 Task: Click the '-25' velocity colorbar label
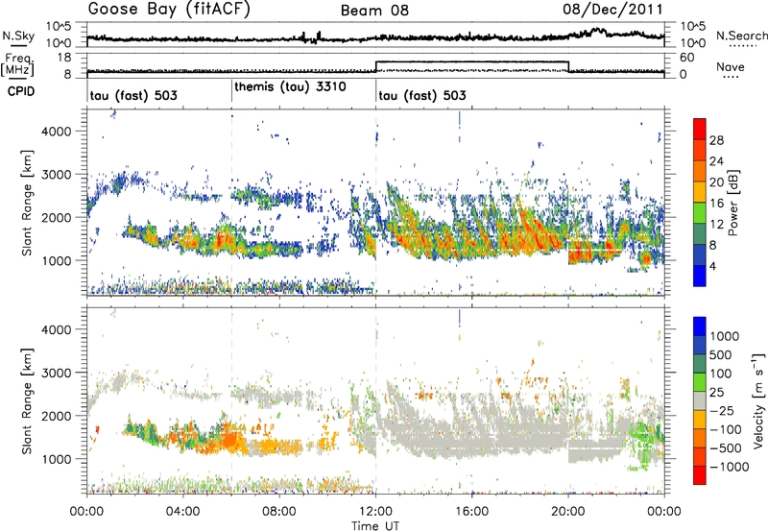click(724, 410)
